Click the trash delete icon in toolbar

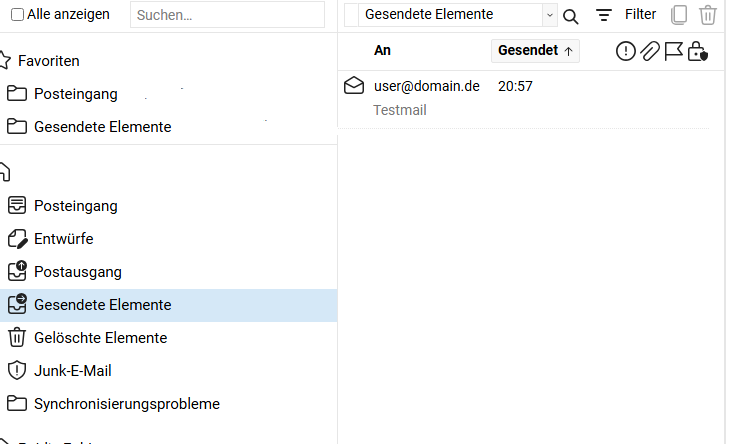[x=708, y=15]
